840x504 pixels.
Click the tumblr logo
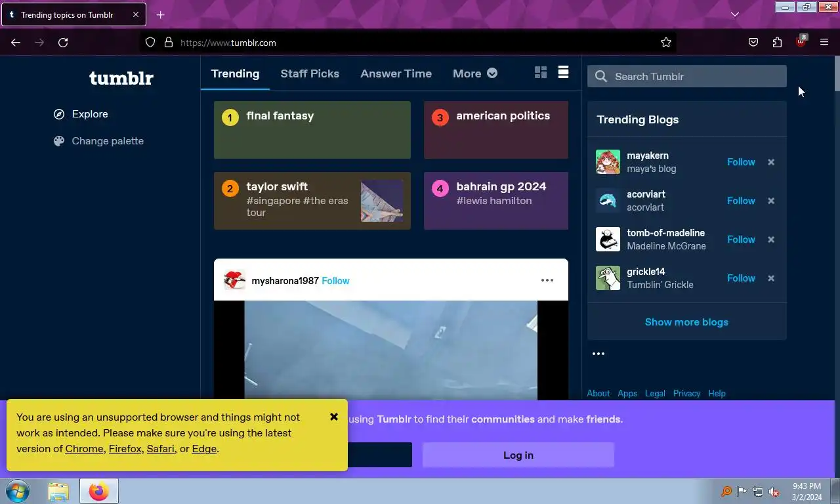[x=121, y=78]
